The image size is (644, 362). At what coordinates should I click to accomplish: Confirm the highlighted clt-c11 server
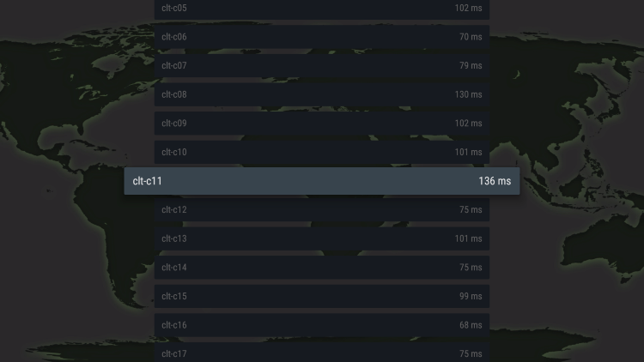[x=322, y=181]
